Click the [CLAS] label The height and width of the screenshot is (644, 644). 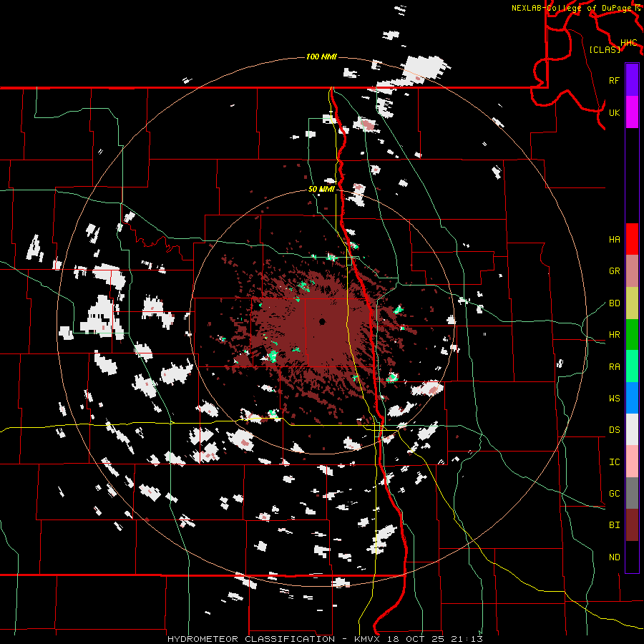(x=605, y=49)
